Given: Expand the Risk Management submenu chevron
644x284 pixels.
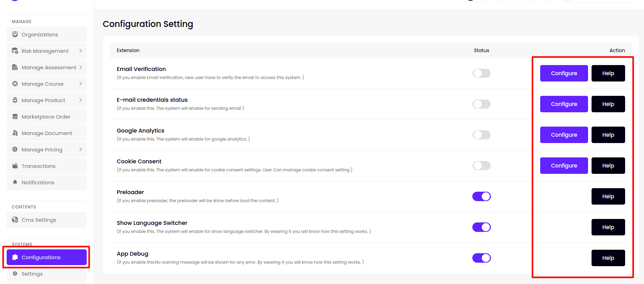Looking at the screenshot, I should (x=80, y=51).
